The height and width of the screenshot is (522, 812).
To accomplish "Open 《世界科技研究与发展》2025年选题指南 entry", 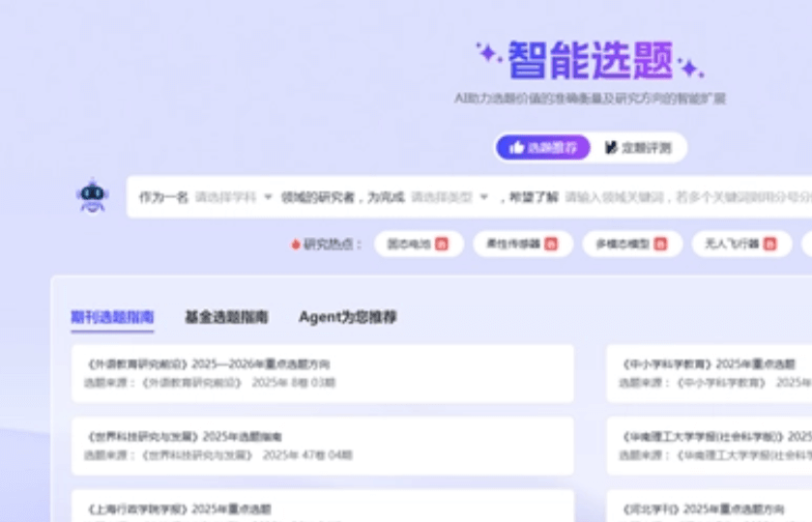I will click(x=323, y=446).
